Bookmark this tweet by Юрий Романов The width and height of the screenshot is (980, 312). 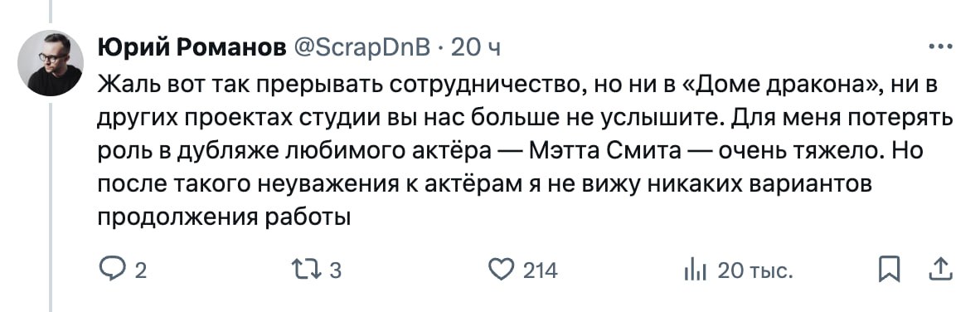pyautogui.click(x=888, y=271)
